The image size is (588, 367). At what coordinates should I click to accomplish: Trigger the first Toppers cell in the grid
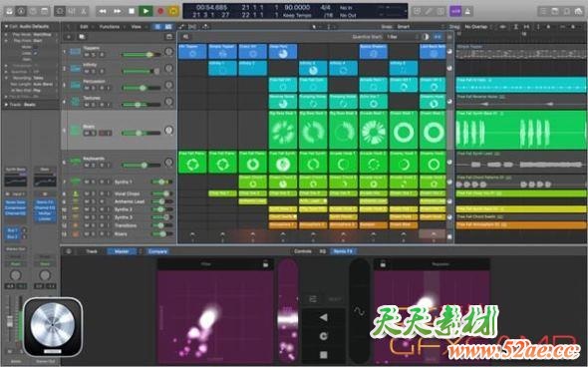click(192, 52)
